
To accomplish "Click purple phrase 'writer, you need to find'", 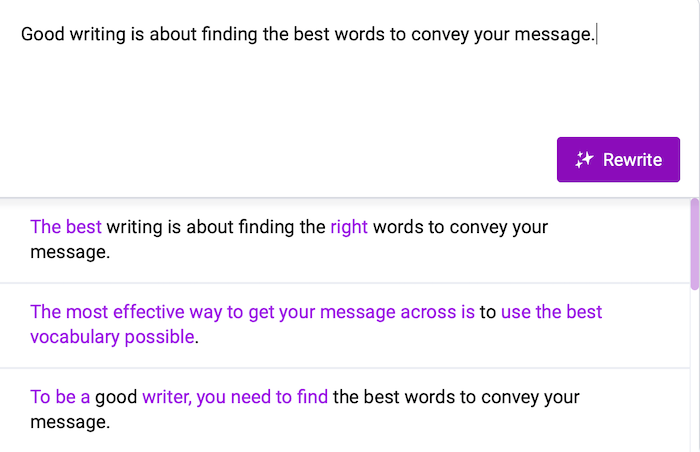I will click(235, 397).
